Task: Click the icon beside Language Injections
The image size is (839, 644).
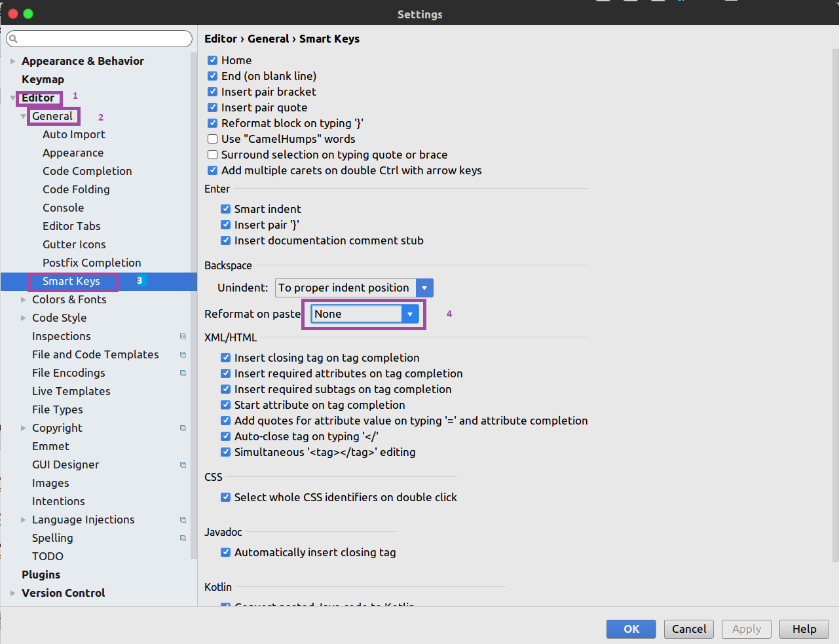Action: tap(183, 520)
